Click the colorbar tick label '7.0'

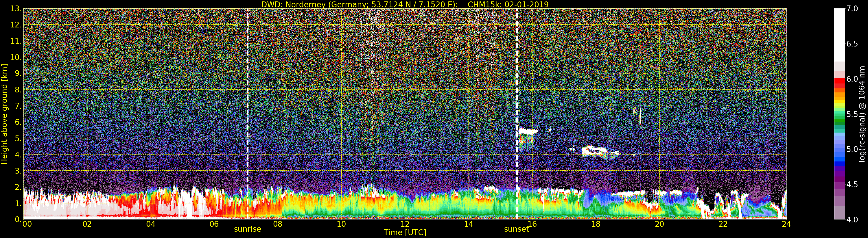(852, 9)
